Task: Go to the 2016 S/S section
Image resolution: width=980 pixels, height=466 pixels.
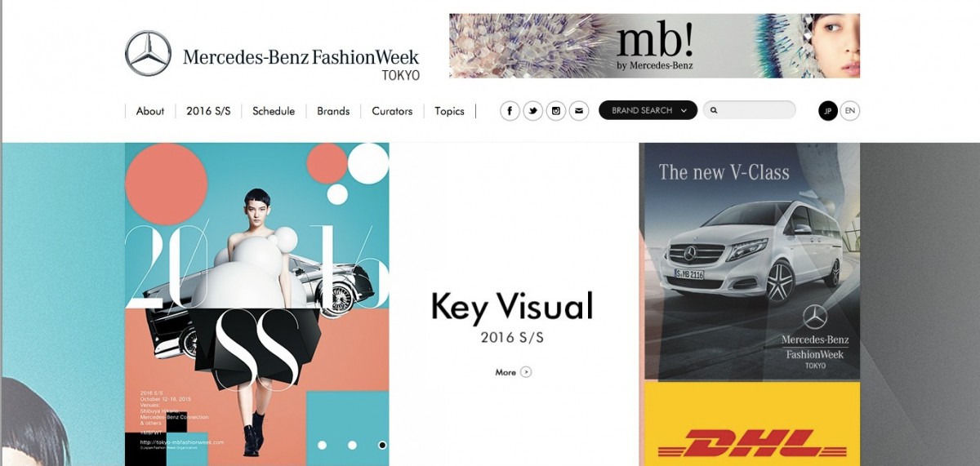Action: point(208,111)
